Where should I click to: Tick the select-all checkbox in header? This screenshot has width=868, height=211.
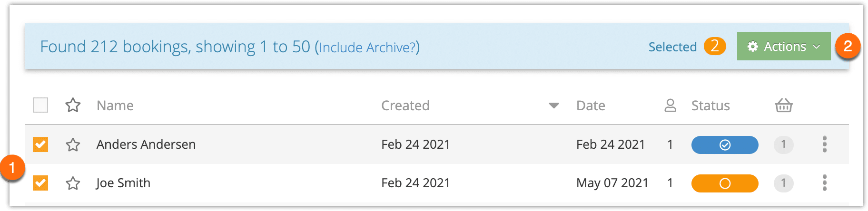[x=40, y=105]
